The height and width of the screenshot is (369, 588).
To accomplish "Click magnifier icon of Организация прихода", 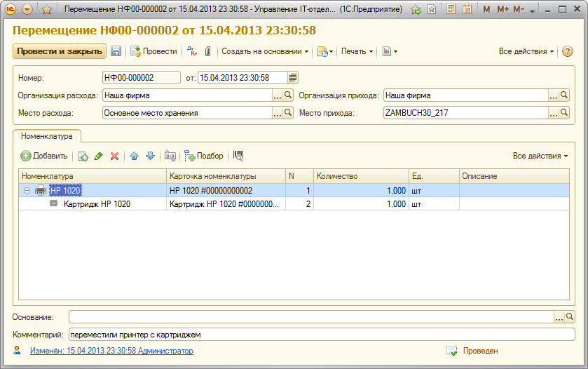I will point(564,95).
